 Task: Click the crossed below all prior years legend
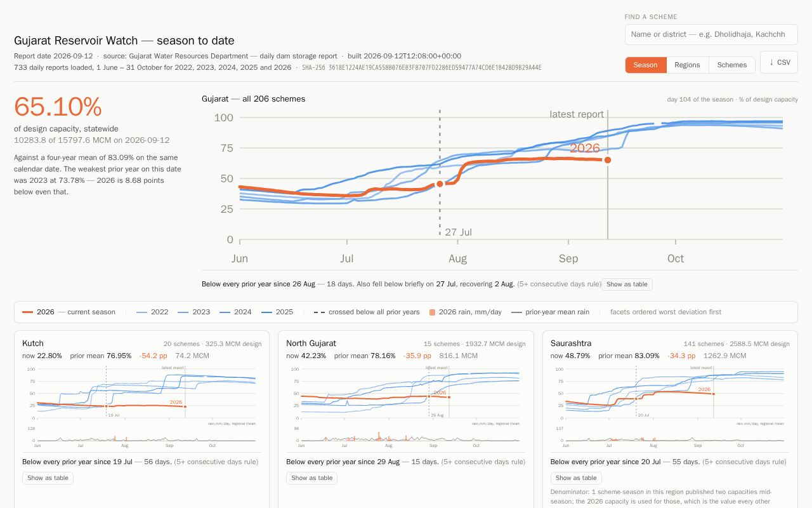[366, 312]
